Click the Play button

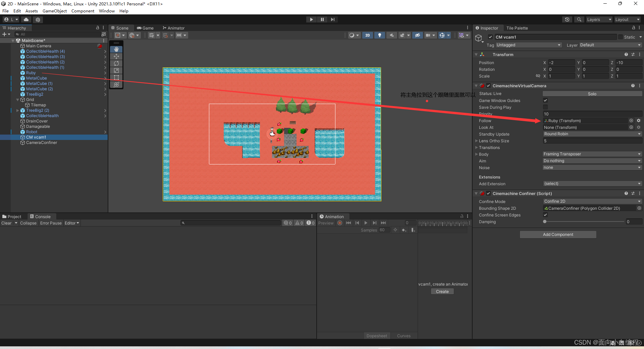[x=311, y=19]
